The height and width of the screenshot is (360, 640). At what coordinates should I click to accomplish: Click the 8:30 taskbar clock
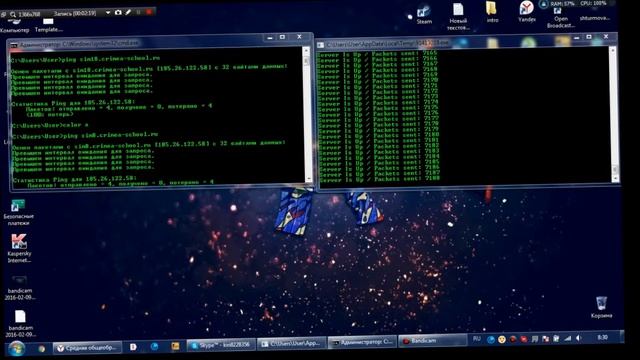(602, 337)
